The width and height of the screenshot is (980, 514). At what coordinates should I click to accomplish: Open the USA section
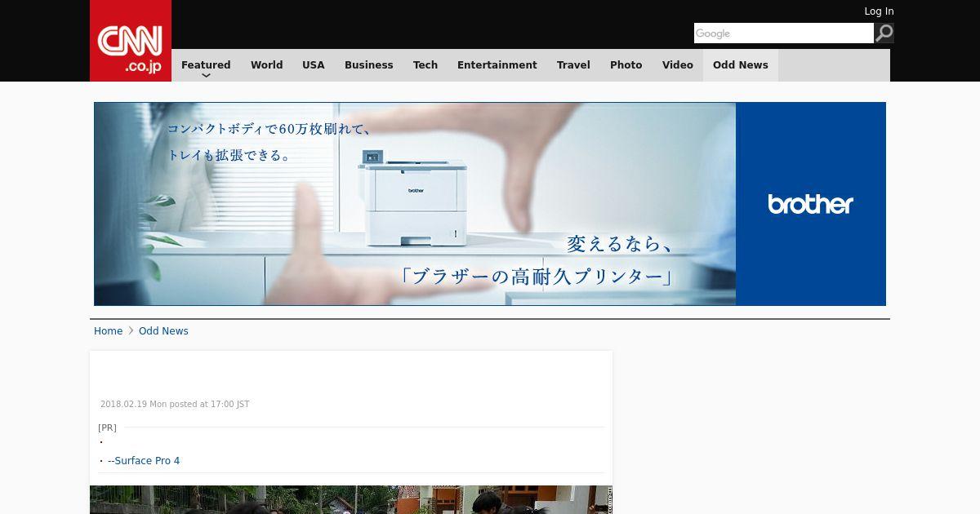[x=314, y=65]
